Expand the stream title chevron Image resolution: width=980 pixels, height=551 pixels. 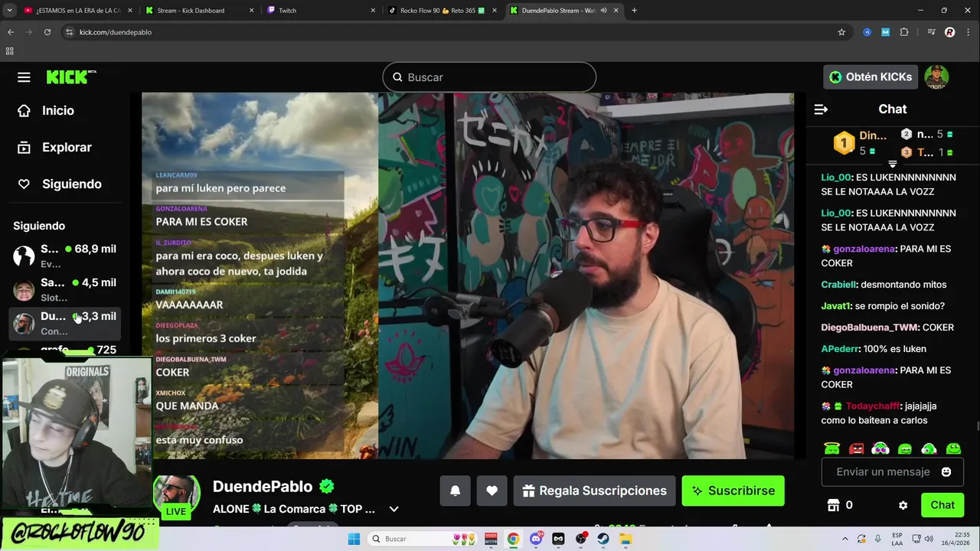394,509
